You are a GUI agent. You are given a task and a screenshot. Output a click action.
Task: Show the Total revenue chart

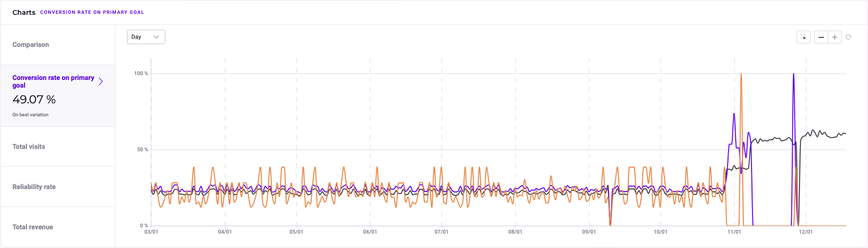tap(33, 227)
